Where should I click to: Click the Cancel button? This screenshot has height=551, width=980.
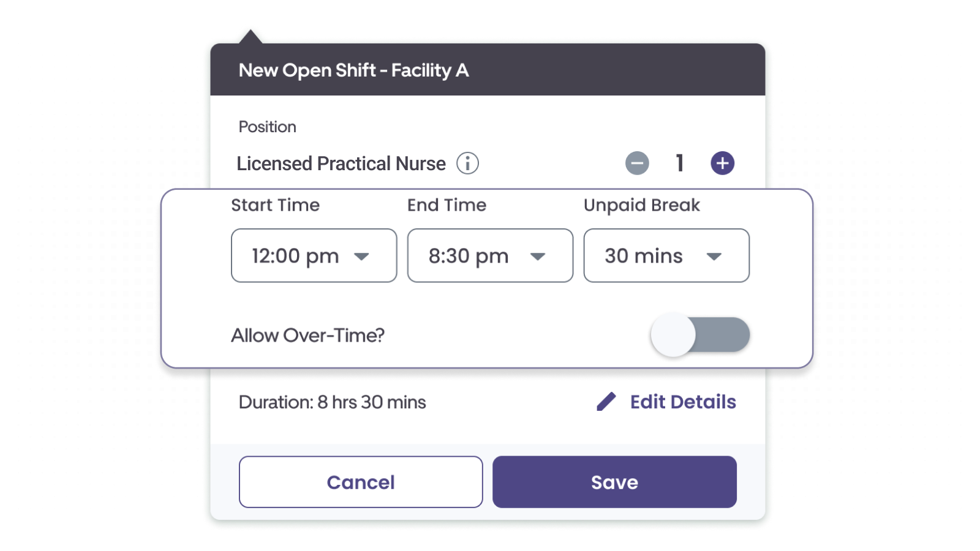tap(360, 482)
